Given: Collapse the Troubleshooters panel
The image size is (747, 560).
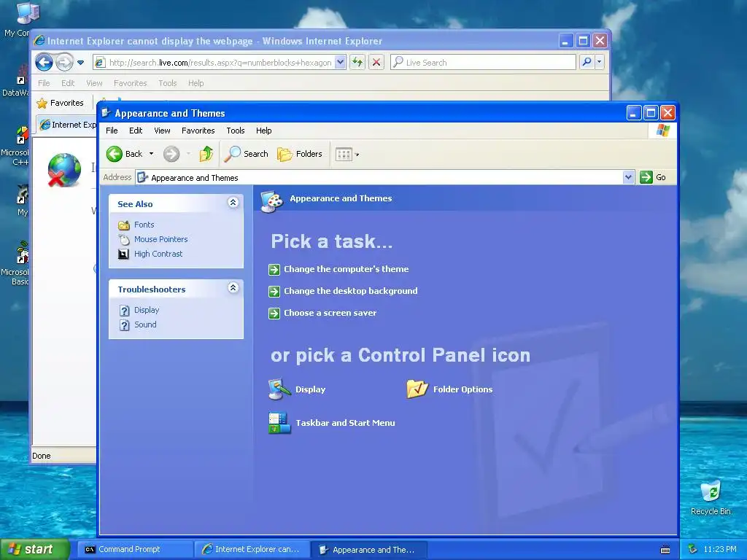Looking at the screenshot, I should [233, 288].
